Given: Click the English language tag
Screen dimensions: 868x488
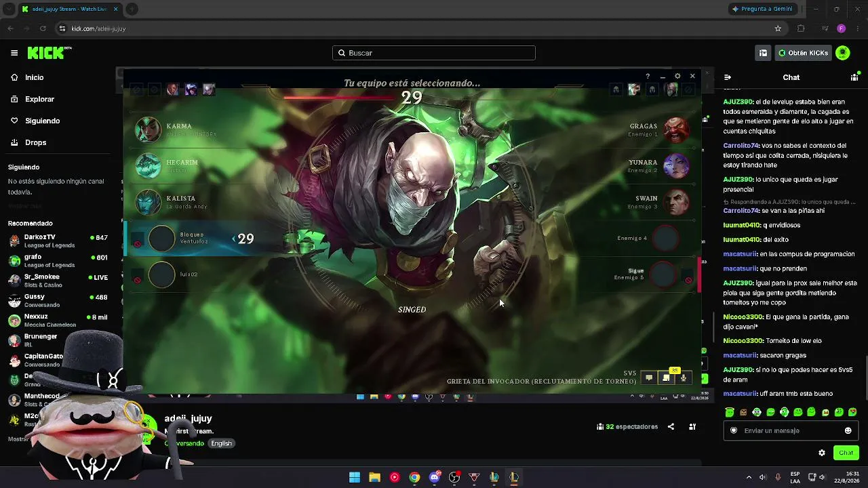Looking at the screenshot, I should coord(221,443).
